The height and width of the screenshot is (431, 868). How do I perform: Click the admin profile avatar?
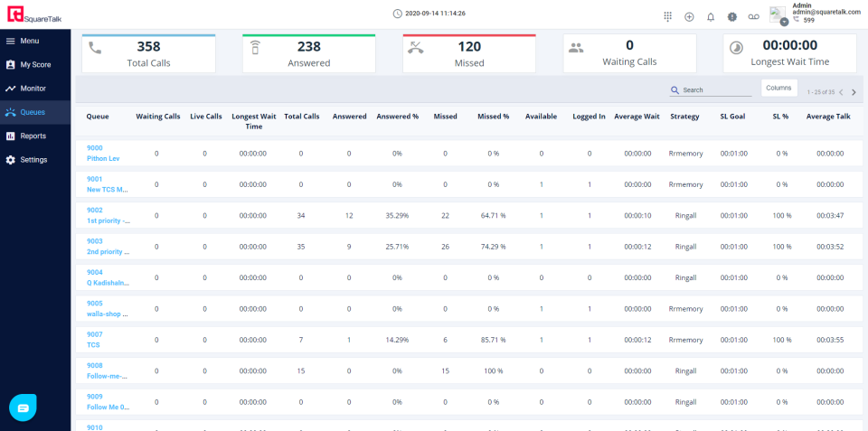click(x=778, y=15)
